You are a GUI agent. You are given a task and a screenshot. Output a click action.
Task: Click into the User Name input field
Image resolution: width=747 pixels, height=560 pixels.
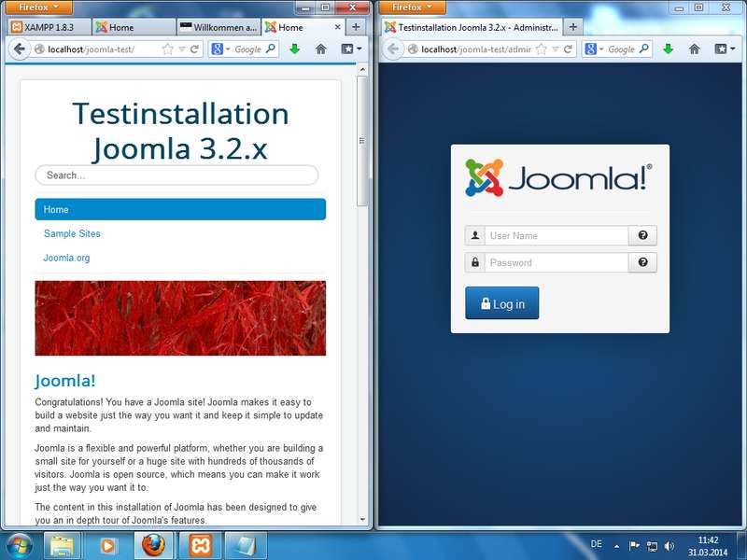tap(556, 235)
